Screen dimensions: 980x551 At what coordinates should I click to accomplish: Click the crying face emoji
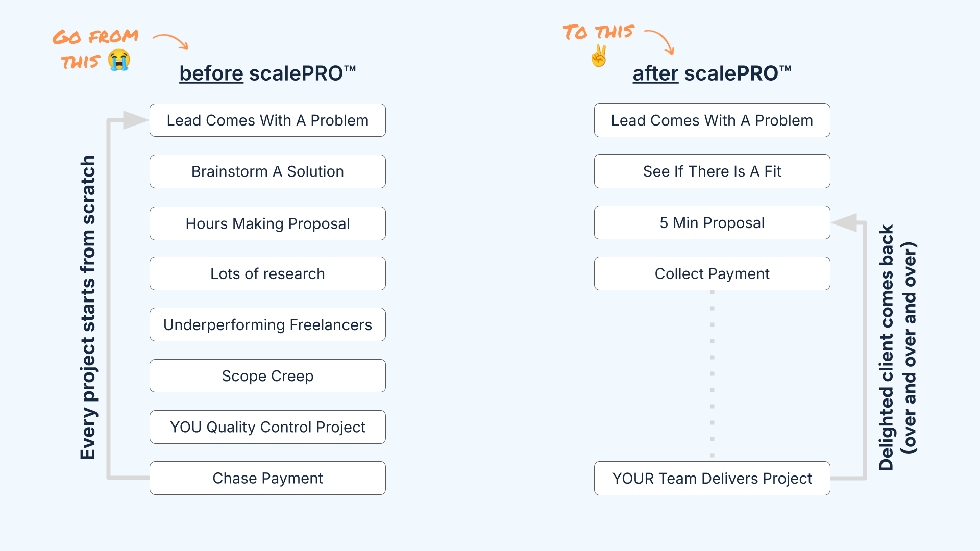click(x=119, y=60)
